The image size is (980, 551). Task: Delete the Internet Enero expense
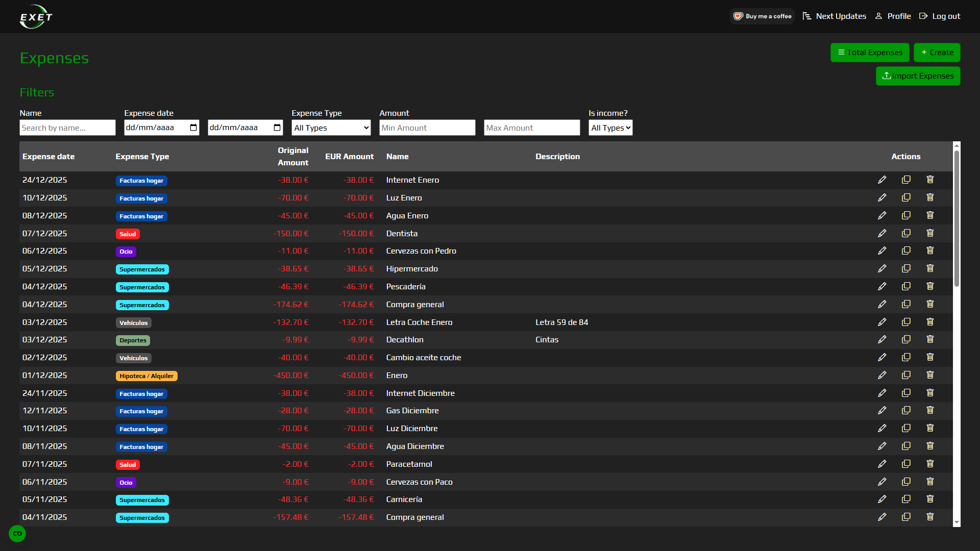click(x=929, y=180)
